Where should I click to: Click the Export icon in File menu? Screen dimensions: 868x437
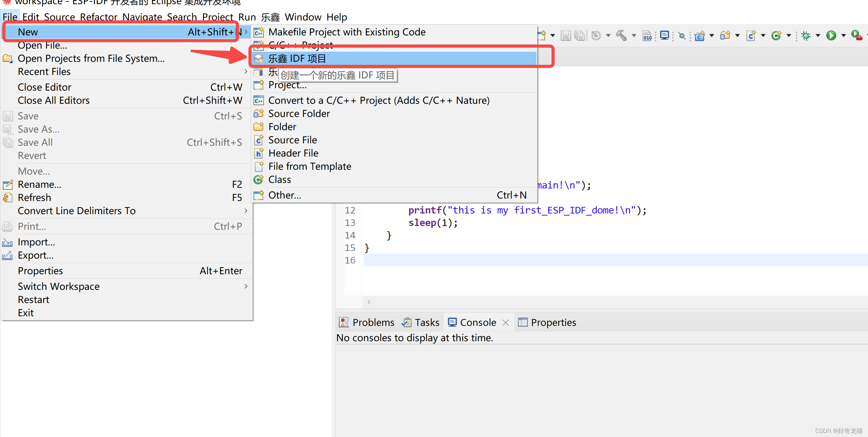point(8,255)
